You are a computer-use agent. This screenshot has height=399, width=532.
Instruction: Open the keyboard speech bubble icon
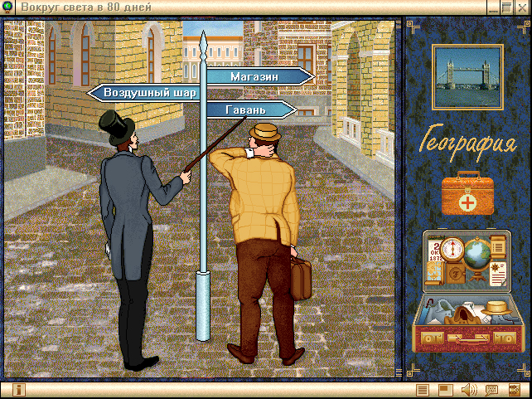pyautogui.click(x=491, y=390)
